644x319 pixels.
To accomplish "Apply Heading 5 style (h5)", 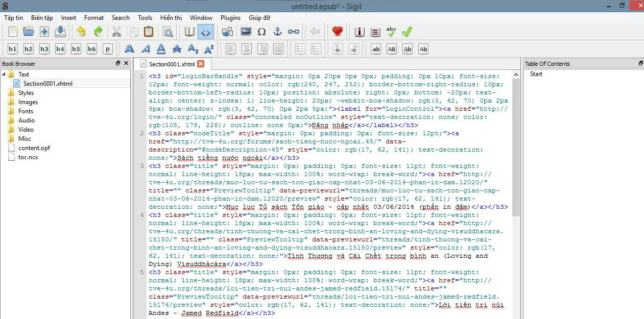I will point(76,49).
